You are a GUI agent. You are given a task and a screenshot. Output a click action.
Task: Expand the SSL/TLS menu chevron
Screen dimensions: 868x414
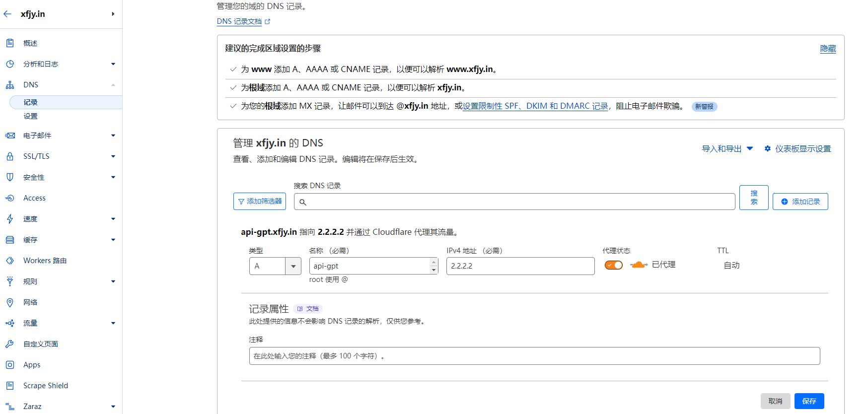click(113, 156)
